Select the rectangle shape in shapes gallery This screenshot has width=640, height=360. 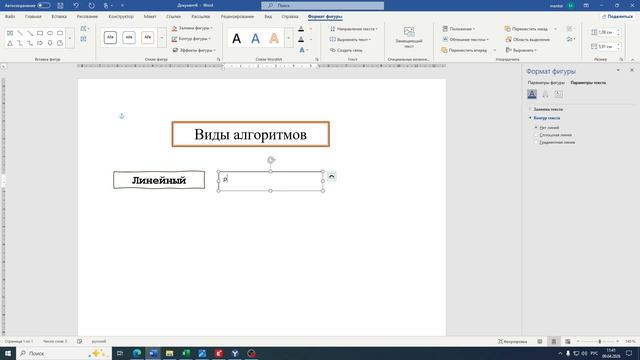40,33
